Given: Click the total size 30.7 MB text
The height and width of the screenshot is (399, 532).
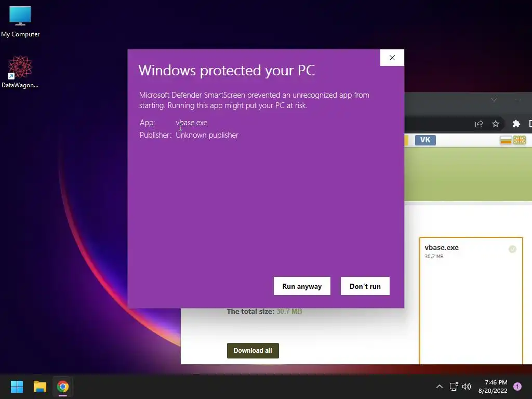Looking at the screenshot, I should pyautogui.click(x=264, y=312).
